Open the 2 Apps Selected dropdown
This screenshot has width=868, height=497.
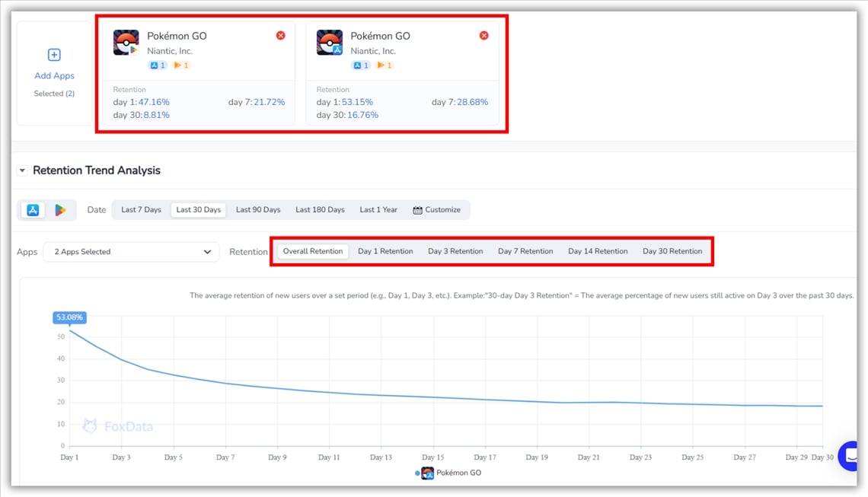[x=131, y=252]
